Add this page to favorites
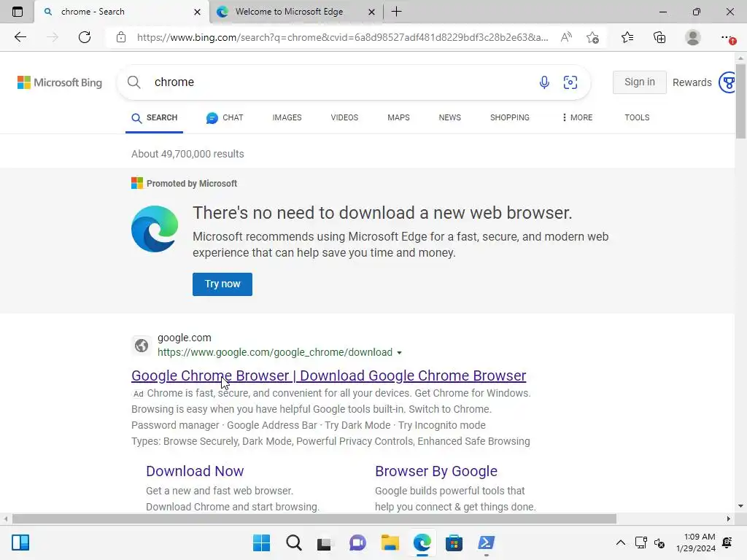747x560 pixels. (x=592, y=37)
